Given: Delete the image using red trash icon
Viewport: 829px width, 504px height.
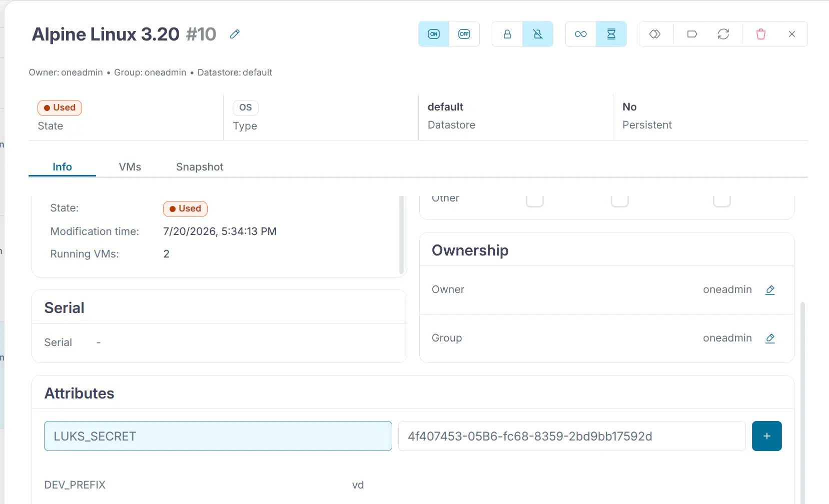Looking at the screenshot, I should pyautogui.click(x=761, y=34).
